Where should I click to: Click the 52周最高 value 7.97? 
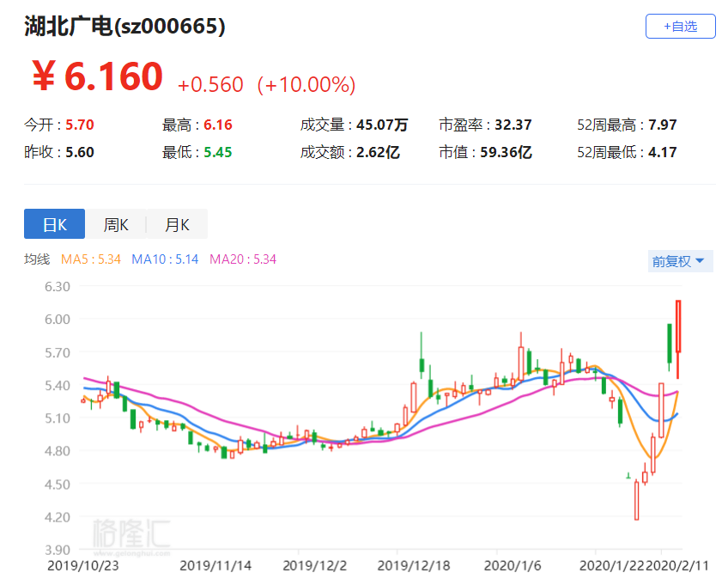(x=663, y=125)
